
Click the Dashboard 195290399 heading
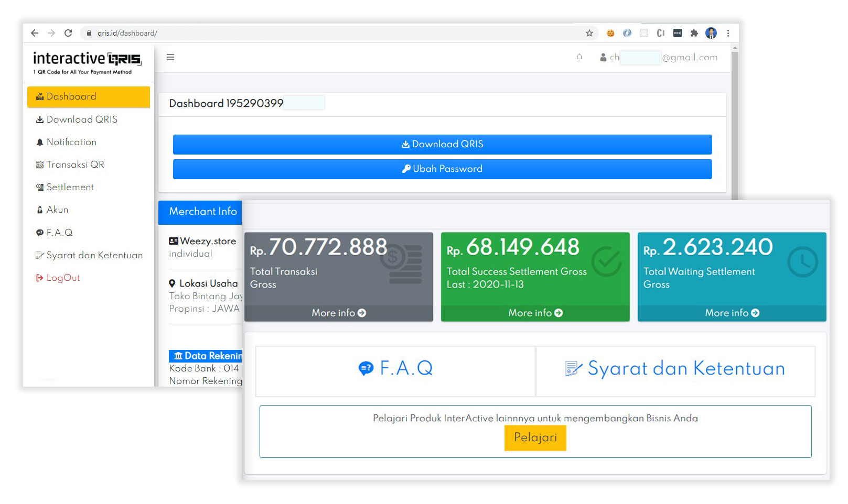[226, 103]
